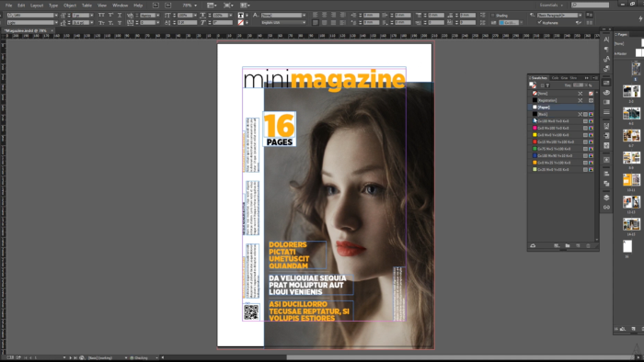The image size is (644, 362).
Task: Click the Delete Swatch trash icon
Action: 588,245
